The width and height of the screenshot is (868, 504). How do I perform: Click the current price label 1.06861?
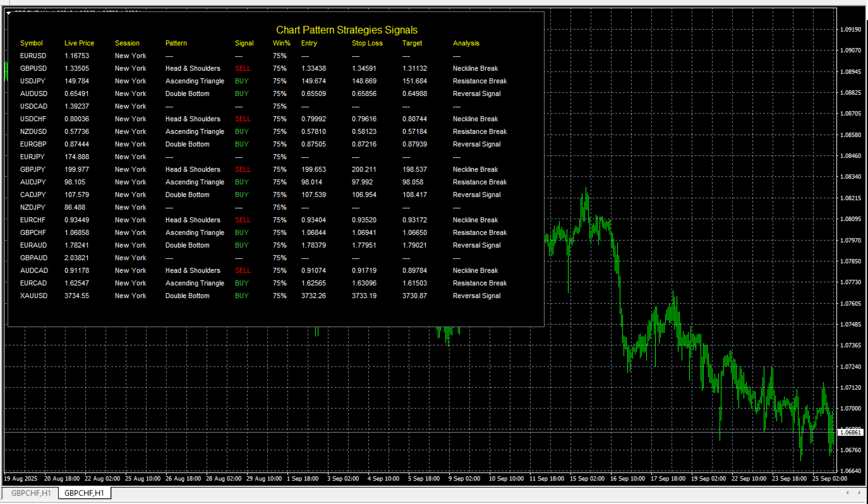852,433
